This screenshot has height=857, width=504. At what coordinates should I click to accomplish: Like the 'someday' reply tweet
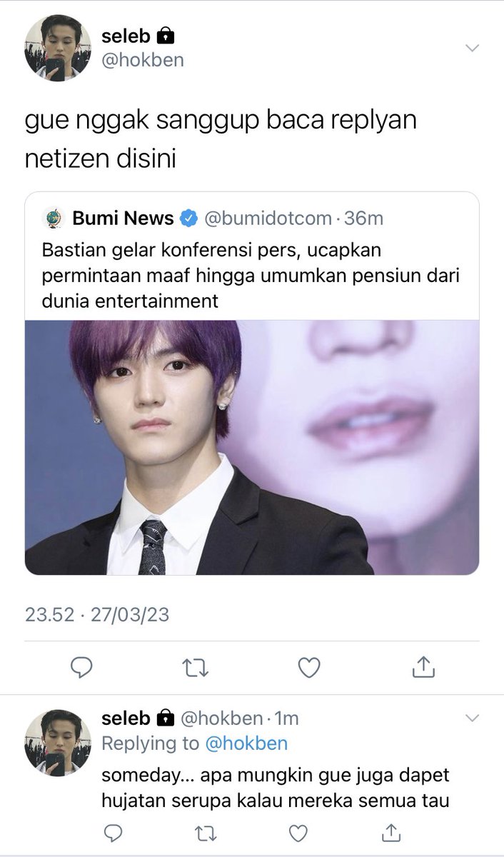[x=298, y=833]
